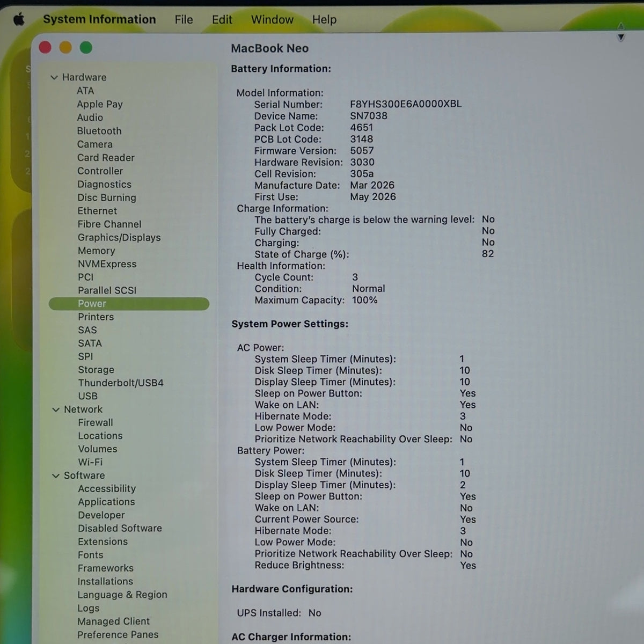The height and width of the screenshot is (644, 644).
Task: Select NVMExpress in the sidebar
Action: [x=107, y=264]
